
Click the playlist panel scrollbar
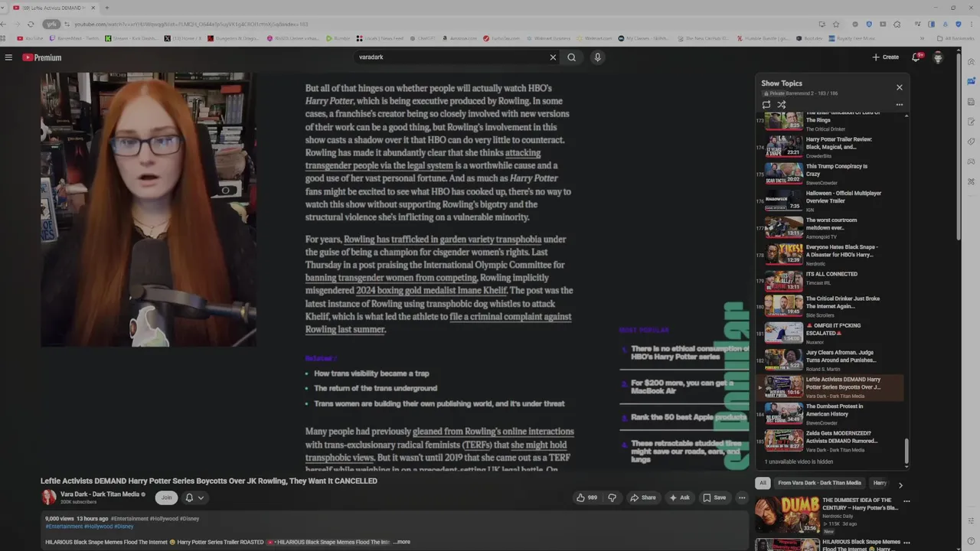click(x=906, y=452)
